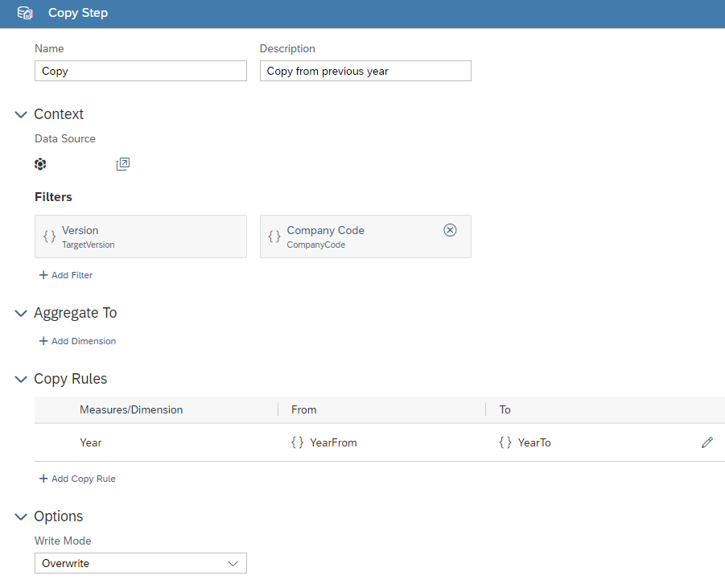Screen dimensions: 725x588
Task: Select the Name input field
Action: click(140, 71)
